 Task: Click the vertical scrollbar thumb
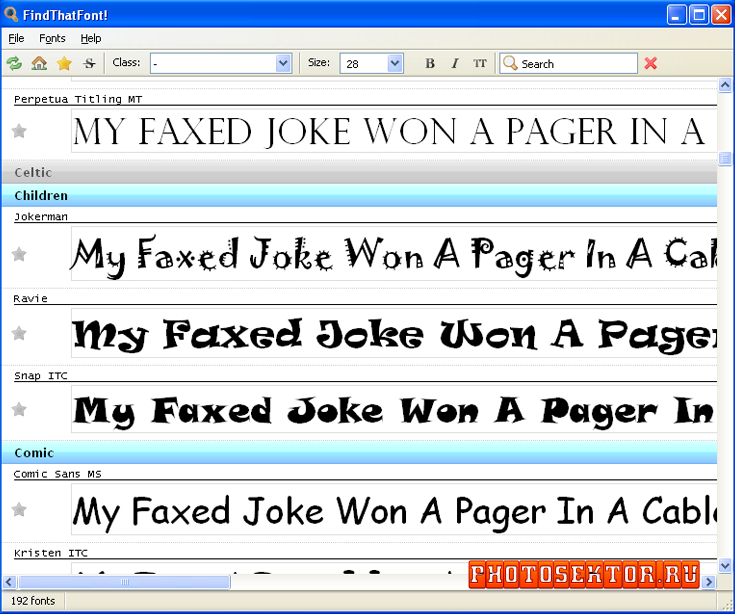(x=725, y=158)
